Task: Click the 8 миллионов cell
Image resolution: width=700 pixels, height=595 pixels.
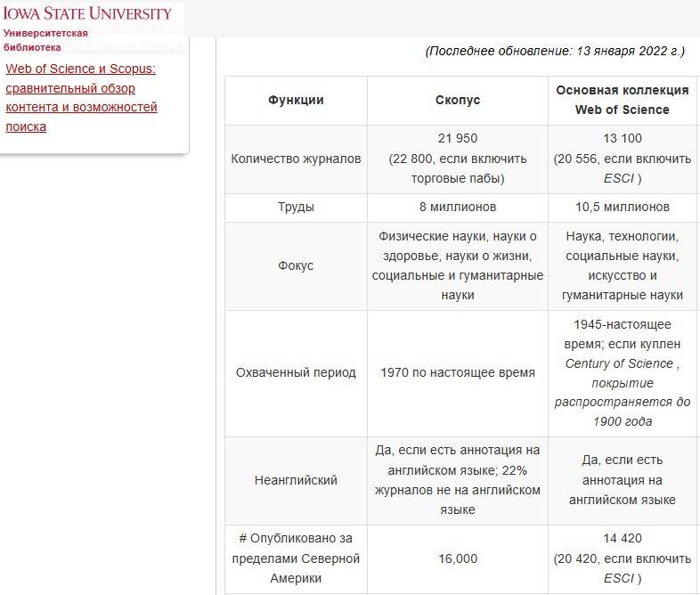Action: [458, 208]
